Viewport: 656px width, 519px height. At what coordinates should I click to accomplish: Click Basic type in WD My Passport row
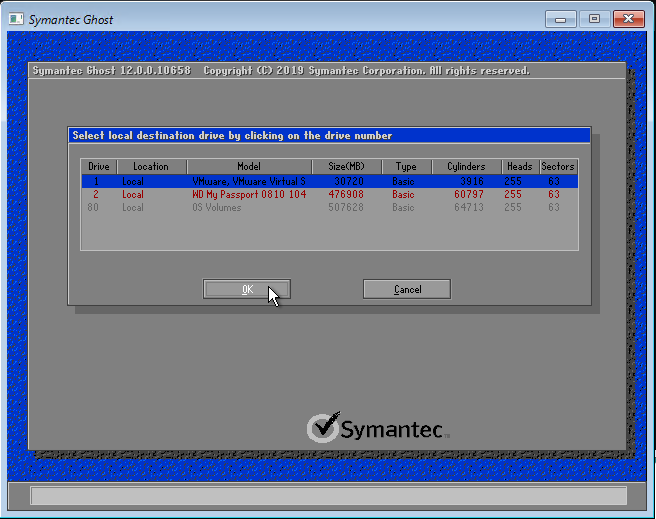click(x=403, y=194)
